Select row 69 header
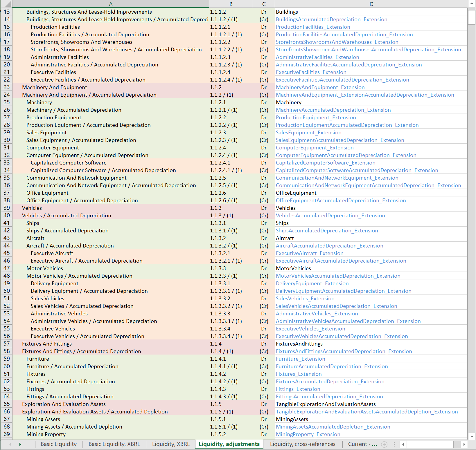Image resolution: width=476 pixels, height=450 pixels. 6,434
